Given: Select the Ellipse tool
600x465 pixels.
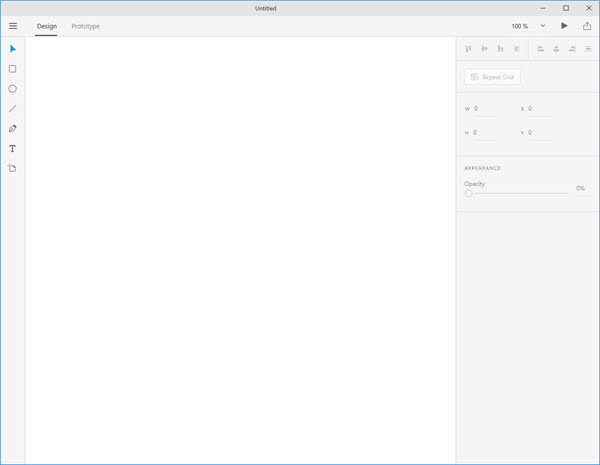Looking at the screenshot, I should pos(13,89).
